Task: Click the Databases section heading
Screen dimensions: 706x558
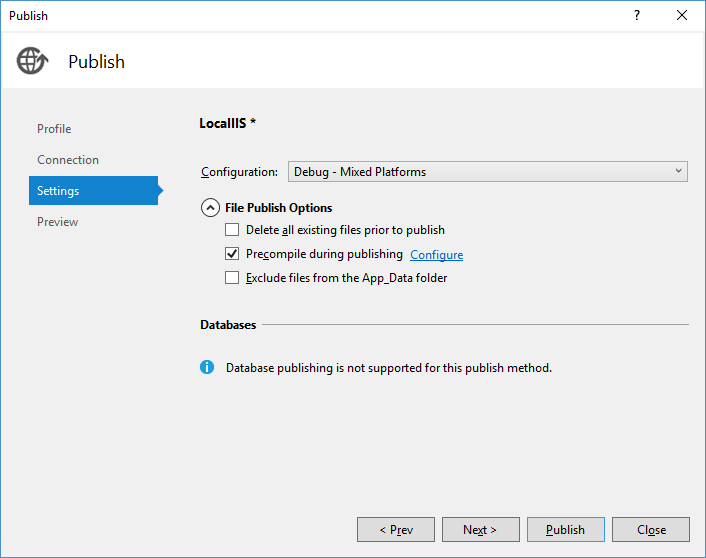Action: 228,325
